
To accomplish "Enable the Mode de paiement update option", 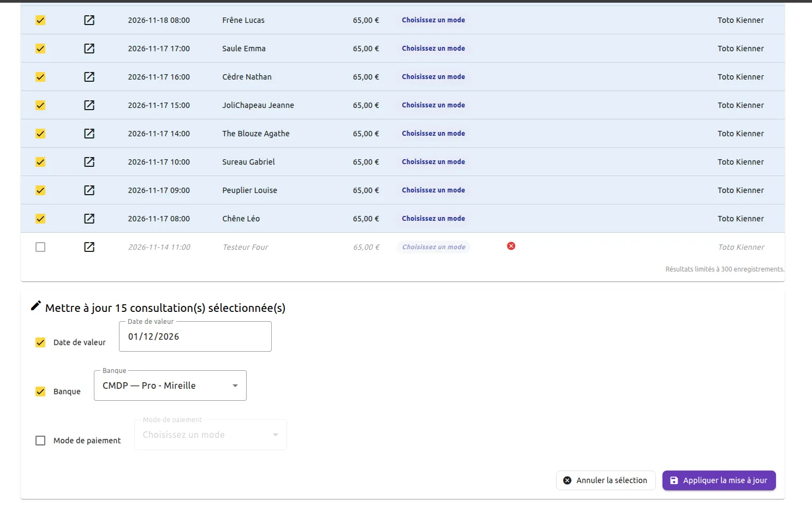I will [x=40, y=441].
